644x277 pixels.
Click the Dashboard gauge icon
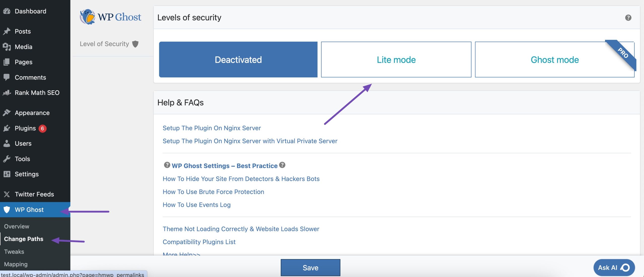pos(7,11)
